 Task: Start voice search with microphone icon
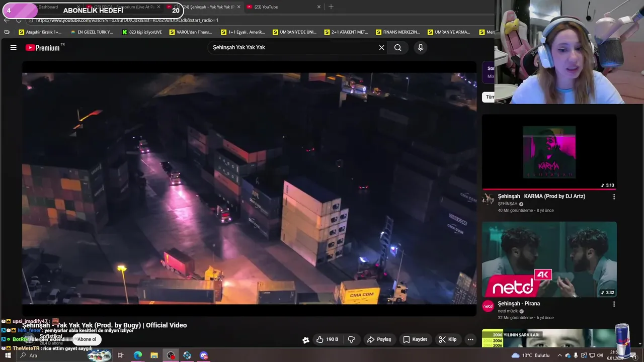421,48
